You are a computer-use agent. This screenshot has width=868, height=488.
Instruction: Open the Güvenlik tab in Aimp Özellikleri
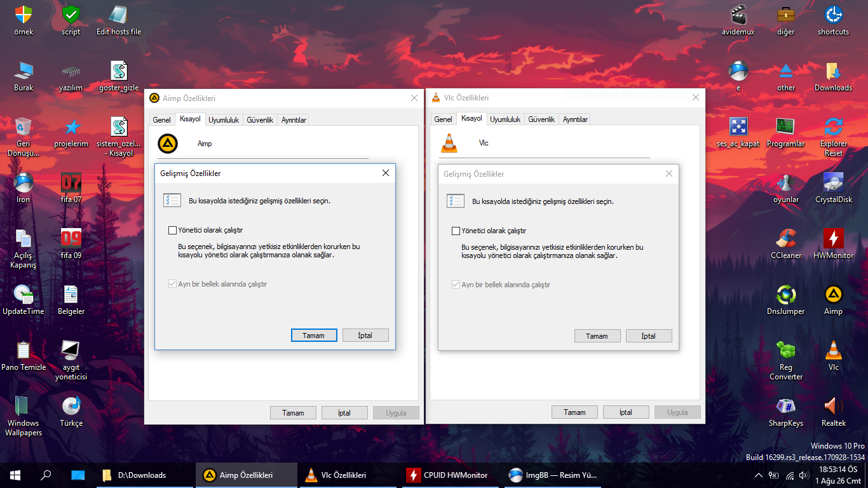(260, 119)
